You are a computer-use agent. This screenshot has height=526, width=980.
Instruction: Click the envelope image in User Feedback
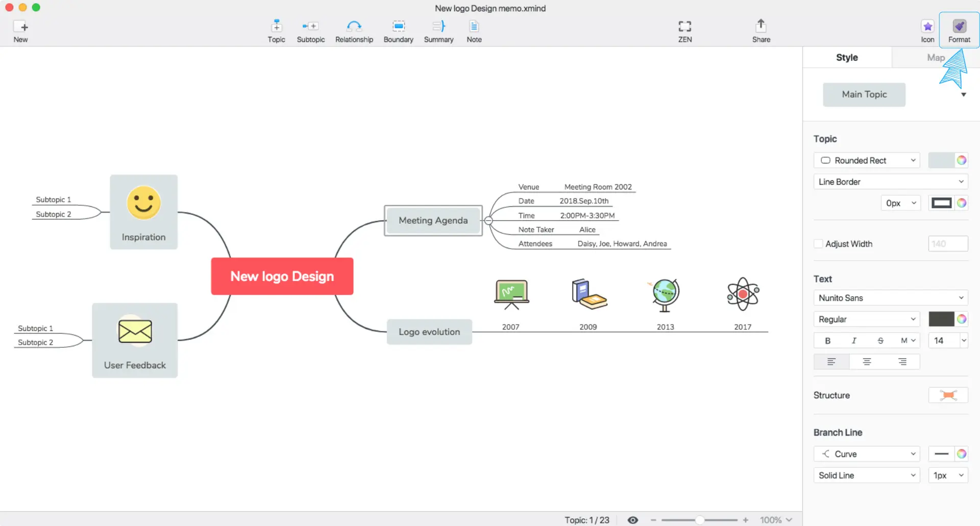(x=135, y=331)
